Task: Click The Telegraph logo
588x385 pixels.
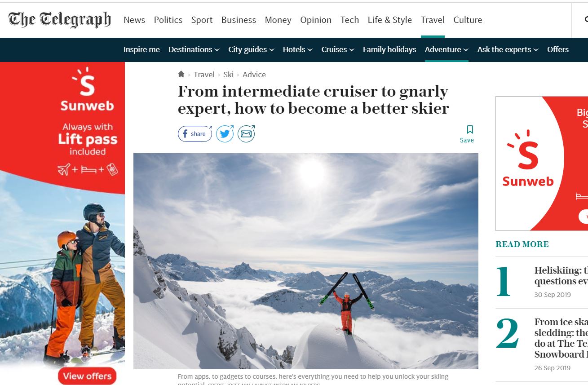Action: 60,20
